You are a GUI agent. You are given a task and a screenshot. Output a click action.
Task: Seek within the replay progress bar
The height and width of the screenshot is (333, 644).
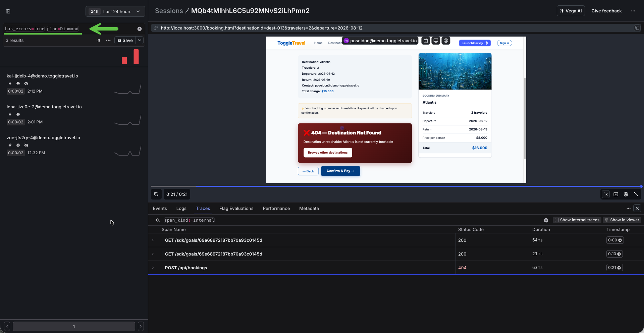click(x=396, y=186)
